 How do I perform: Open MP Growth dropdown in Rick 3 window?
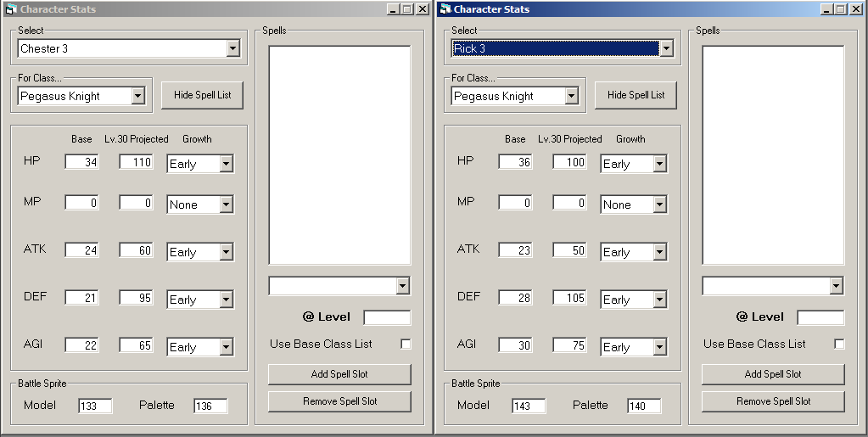659,204
